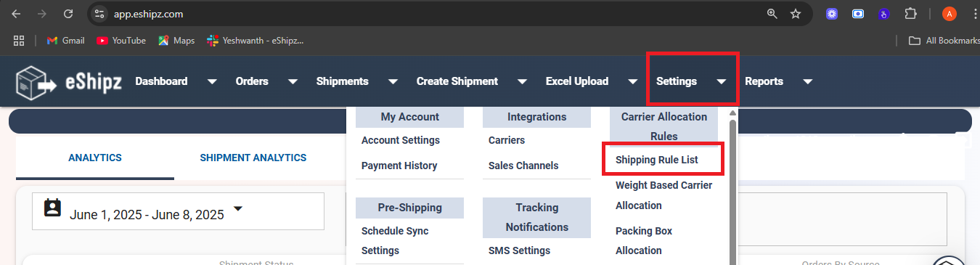
Task: Expand the Shipments dropdown arrow
Action: pos(393,82)
